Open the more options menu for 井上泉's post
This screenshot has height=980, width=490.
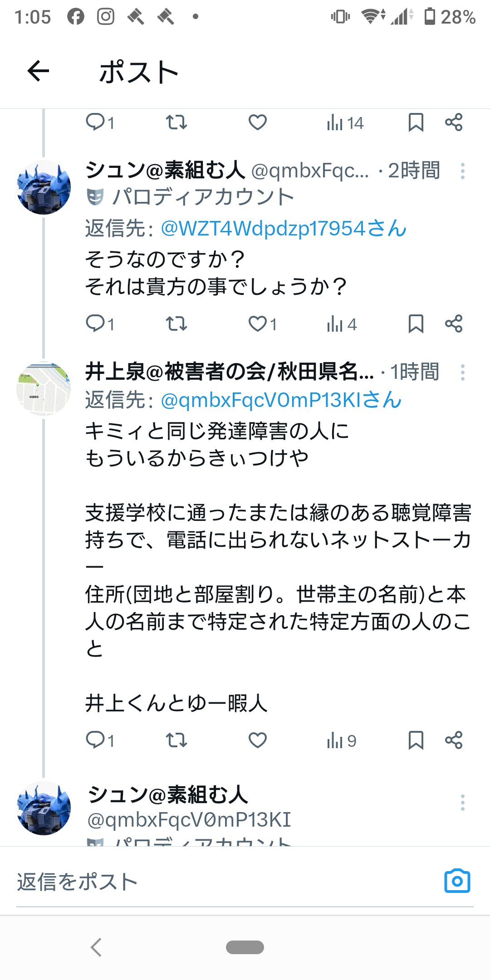(462, 372)
